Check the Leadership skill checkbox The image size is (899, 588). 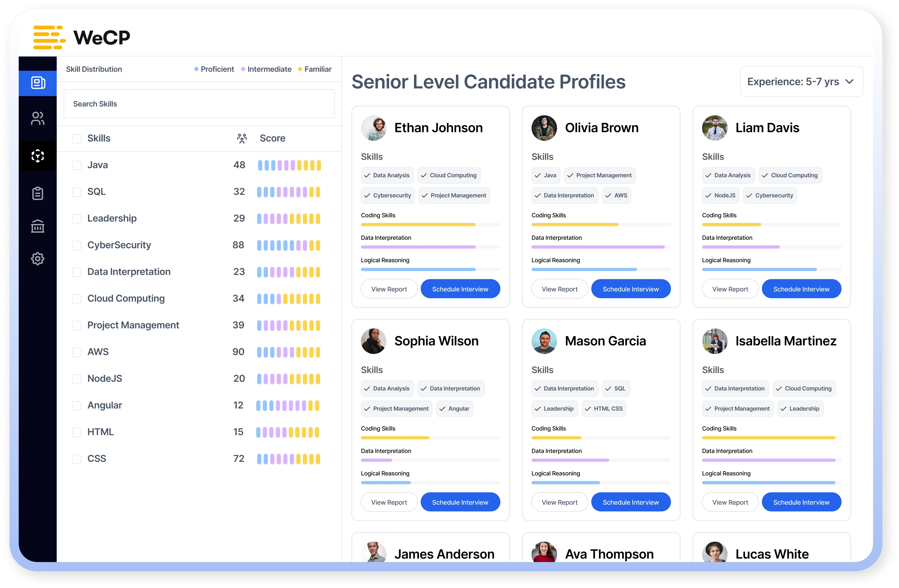pos(77,219)
